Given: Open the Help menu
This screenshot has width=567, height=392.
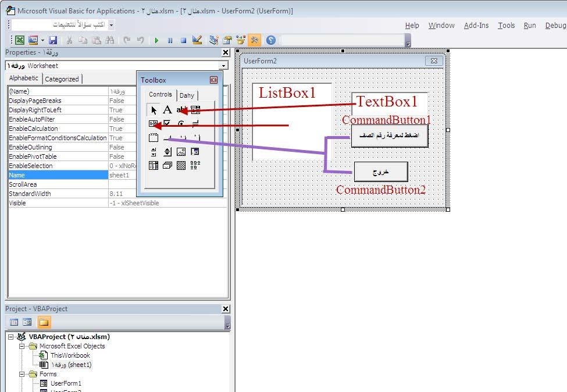Looking at the screenshot, I should (x=412, y=26).
